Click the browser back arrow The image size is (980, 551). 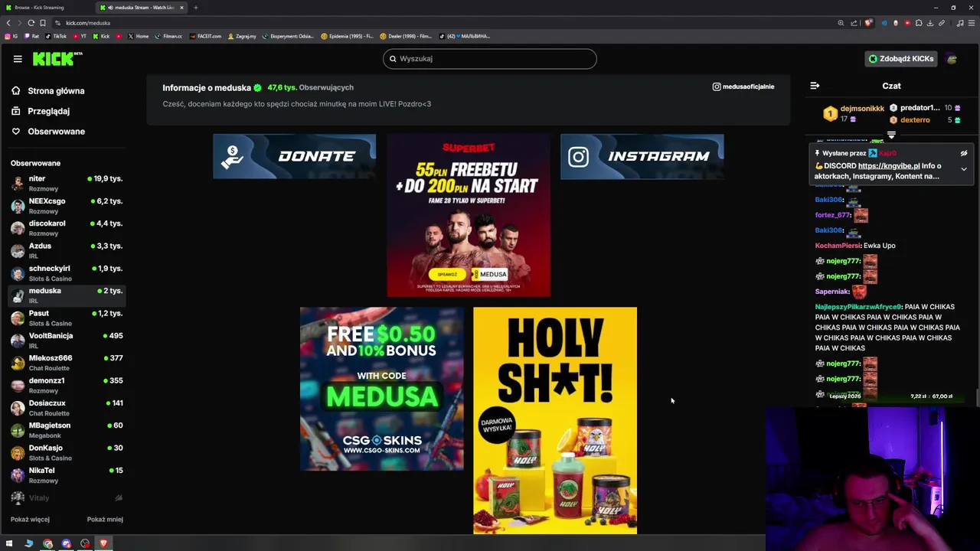tap(8, 23)
